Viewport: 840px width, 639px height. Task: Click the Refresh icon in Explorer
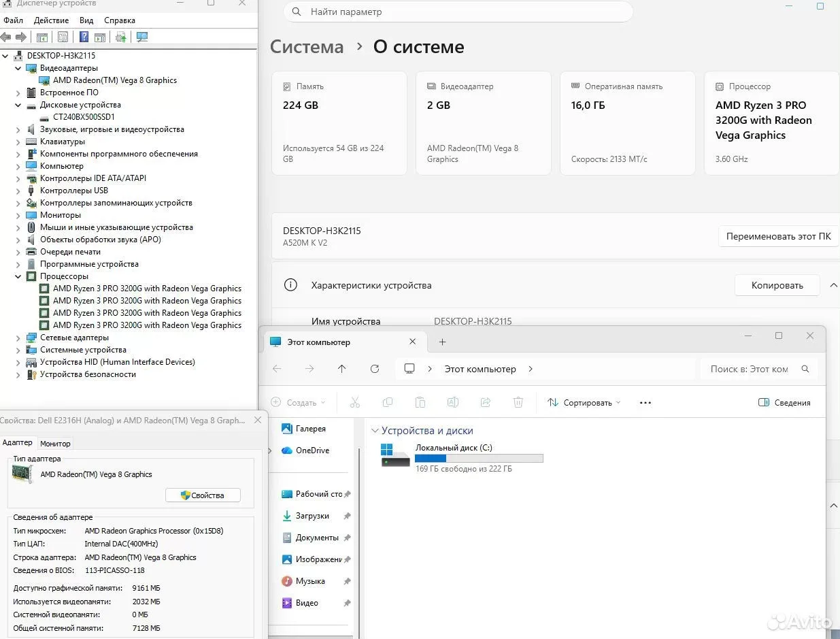(375, 369)
